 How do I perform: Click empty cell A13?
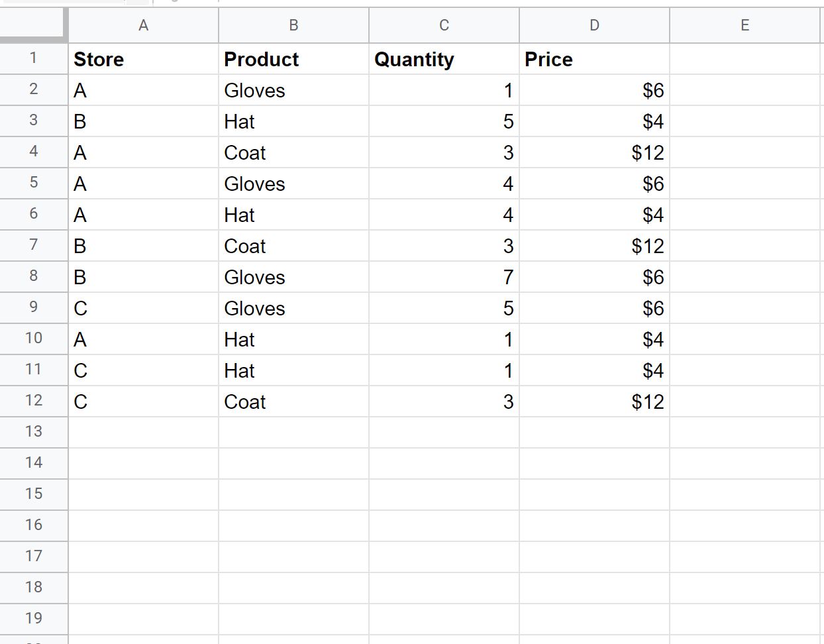143,433
